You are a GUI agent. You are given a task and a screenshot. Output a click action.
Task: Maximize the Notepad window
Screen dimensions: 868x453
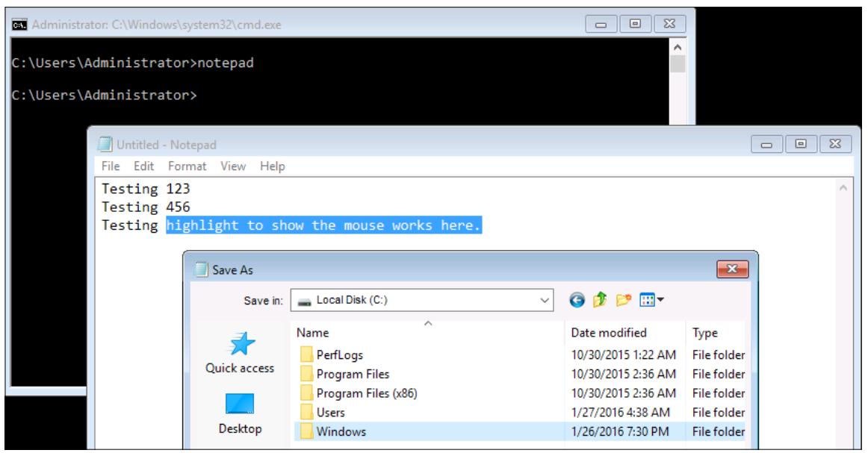801,144
